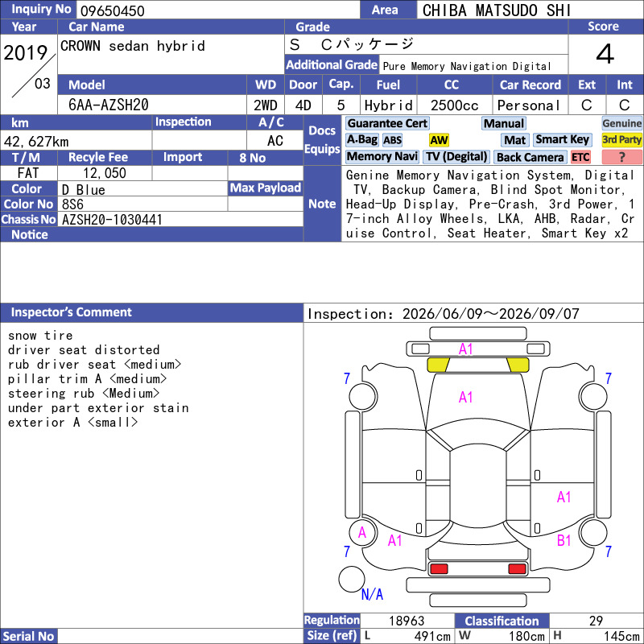
Task: Click the greyed Genuine badge
Action: 621,123
